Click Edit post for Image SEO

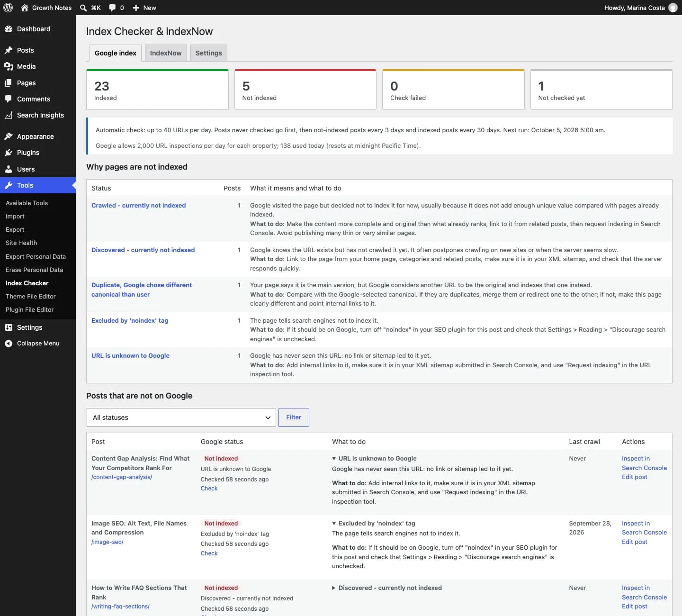635,542
